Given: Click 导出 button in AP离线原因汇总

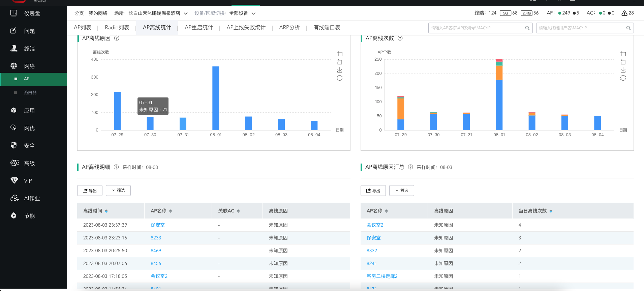Looking at the screenshot, I should pyautogui.click(x=373, y=191).
